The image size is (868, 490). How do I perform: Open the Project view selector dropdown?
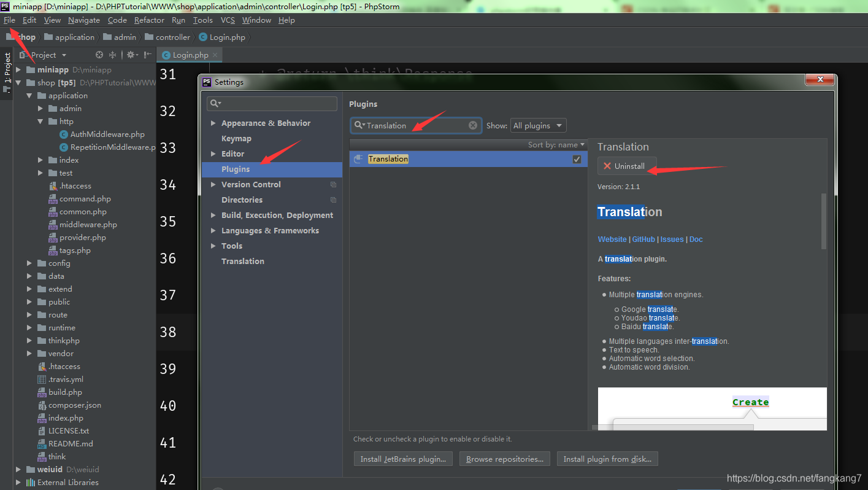point(42,55)
